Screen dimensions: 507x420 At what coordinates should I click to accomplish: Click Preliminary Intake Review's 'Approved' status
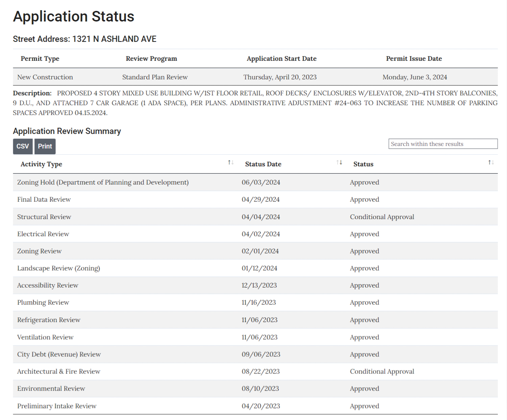point(364,406)
